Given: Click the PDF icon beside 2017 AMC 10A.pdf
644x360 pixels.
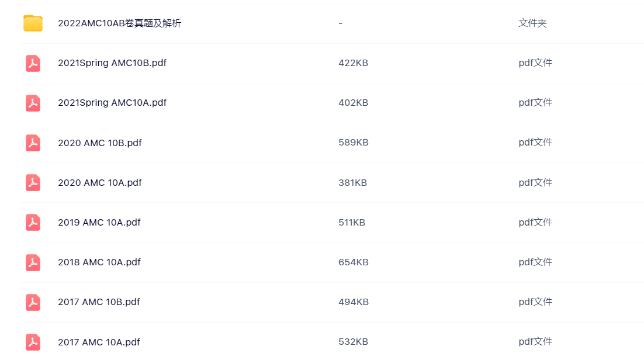Looking at the screenshot, I should [x=33, y=342].
